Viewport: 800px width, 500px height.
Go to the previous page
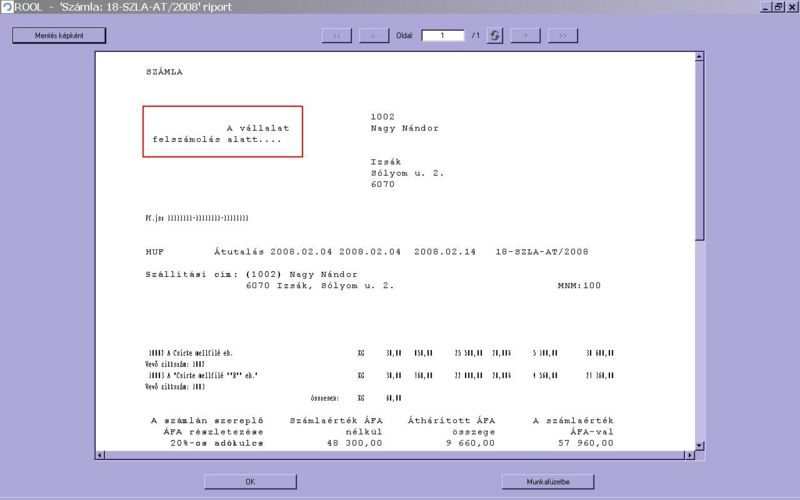coord(373,35)
